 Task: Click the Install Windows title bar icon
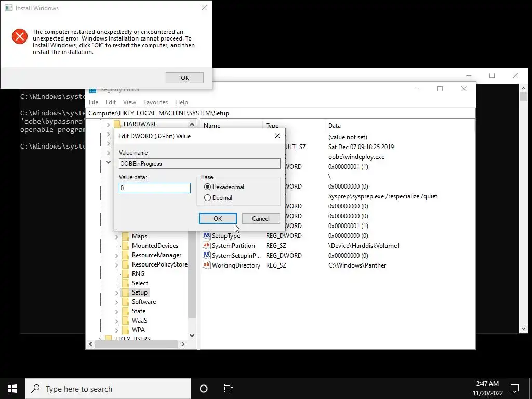click(8, 8)
